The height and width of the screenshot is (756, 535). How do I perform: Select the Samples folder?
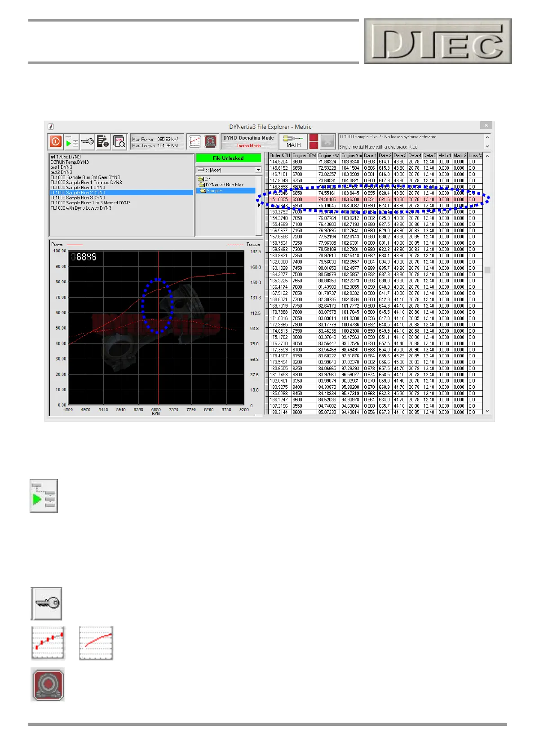tap(212, 190)
